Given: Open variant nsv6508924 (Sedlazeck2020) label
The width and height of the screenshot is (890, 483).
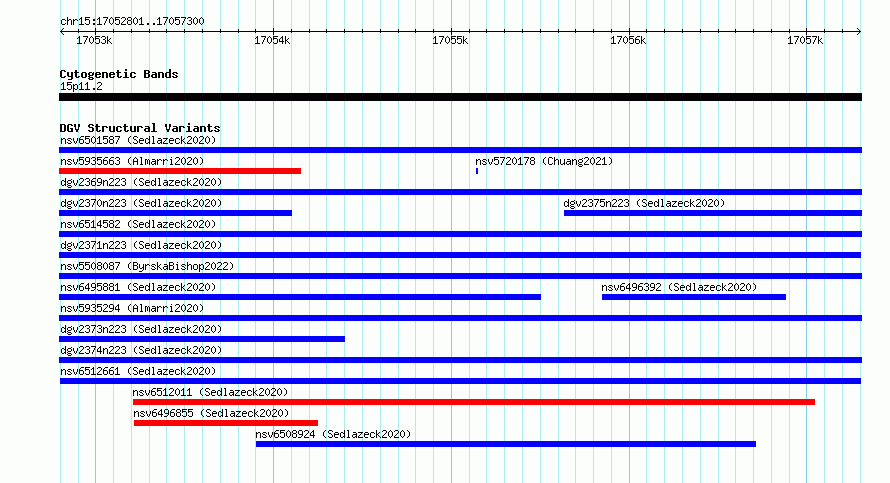Looking at the screenshot, I should pyautogui.click(x=333, y=434).
